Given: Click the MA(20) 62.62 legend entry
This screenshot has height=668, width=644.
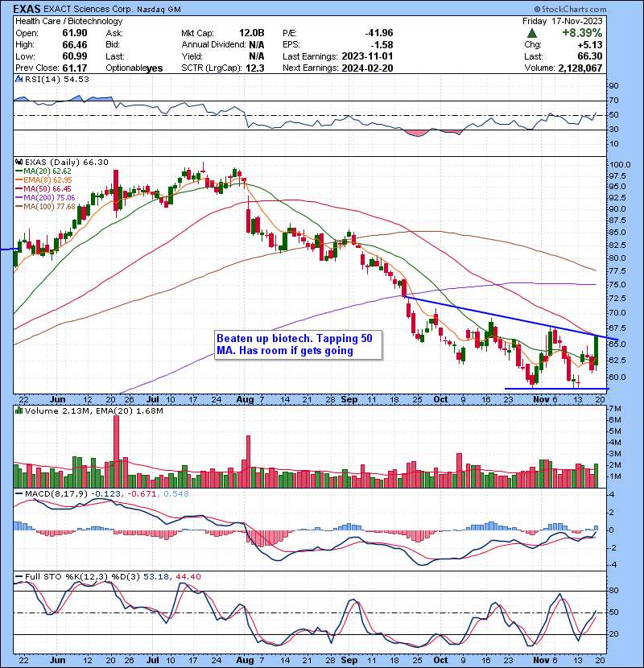Looking at the screenshot, I should point(43,171).
